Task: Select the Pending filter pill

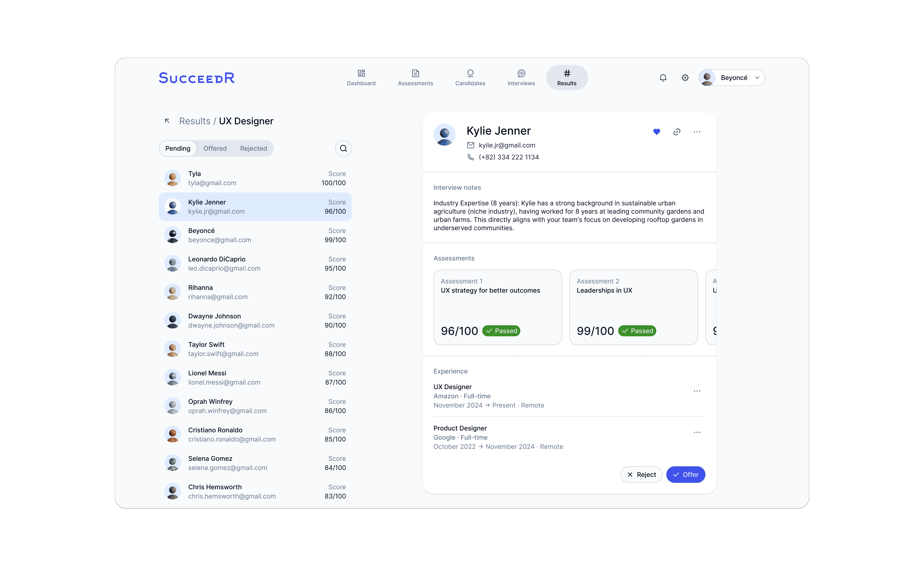Action: pyautogui.click(x=178, y=149)
